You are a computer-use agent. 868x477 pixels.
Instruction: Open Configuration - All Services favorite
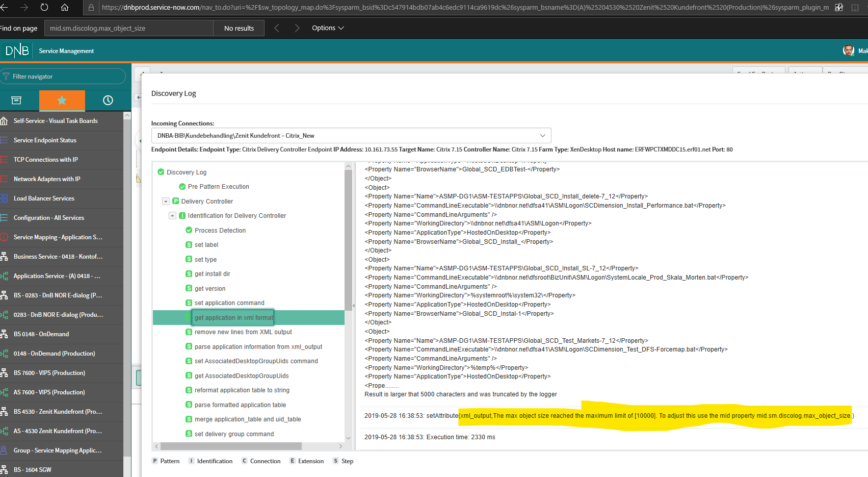49,218
